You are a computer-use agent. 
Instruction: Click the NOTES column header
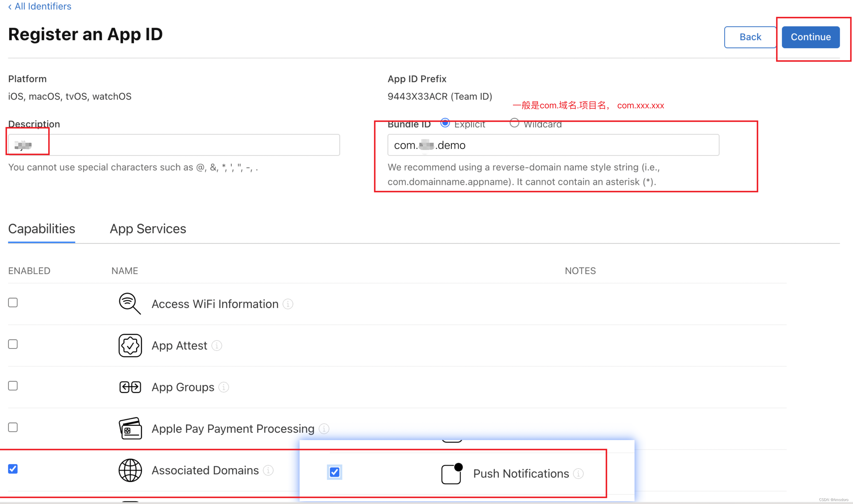(x=580, y=271)
